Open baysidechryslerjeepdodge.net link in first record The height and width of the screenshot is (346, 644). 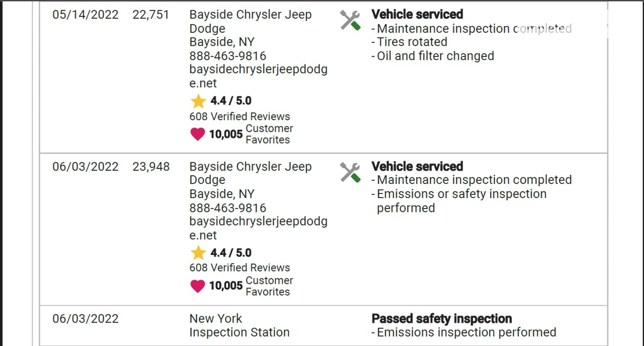point(258,76)
